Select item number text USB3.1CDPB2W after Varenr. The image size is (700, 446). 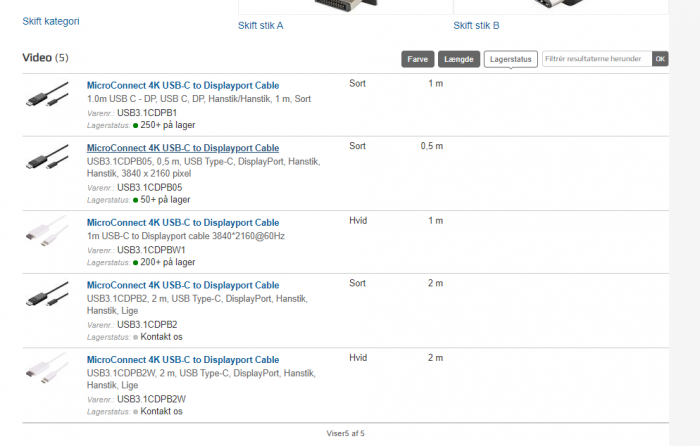point(151,399)
